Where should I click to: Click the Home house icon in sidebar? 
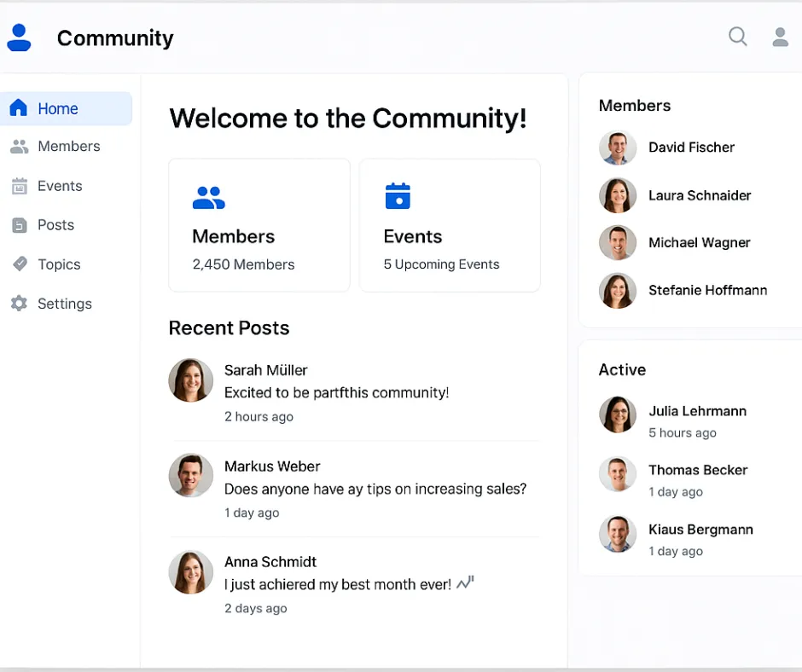coord(19,107)
